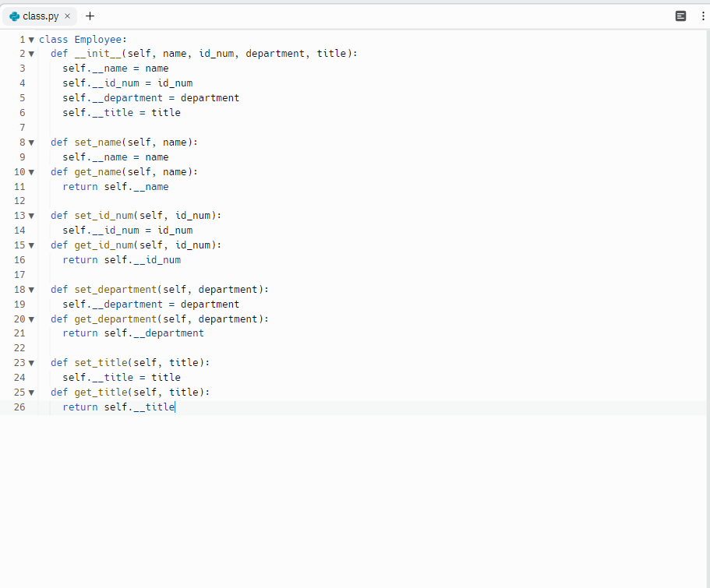
Task: Collapse the get_name fold arrow on line 10
Action: (x=32, y=171)
